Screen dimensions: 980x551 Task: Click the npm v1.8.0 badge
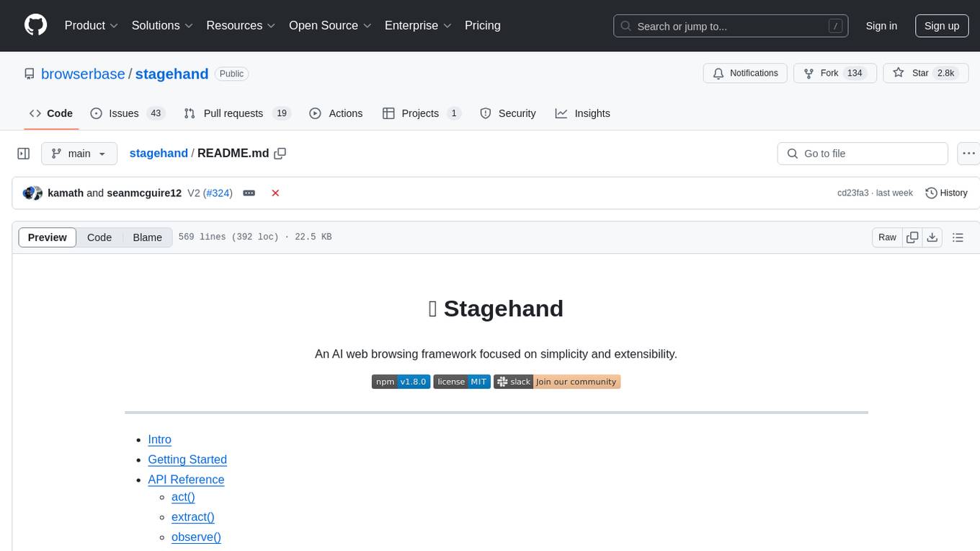401,382
